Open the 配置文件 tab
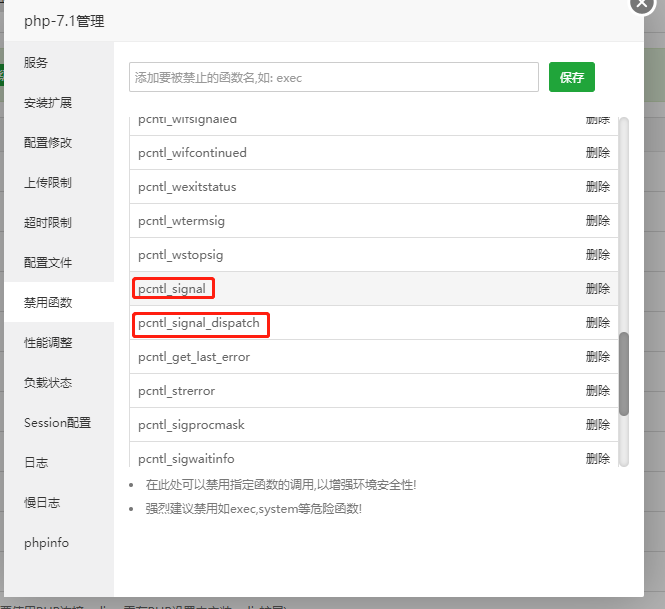 (x=48, y=262)
